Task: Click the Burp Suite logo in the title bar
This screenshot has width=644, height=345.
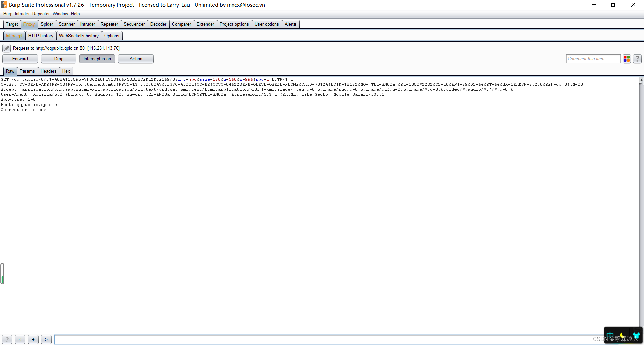Action: coord(4,5)
